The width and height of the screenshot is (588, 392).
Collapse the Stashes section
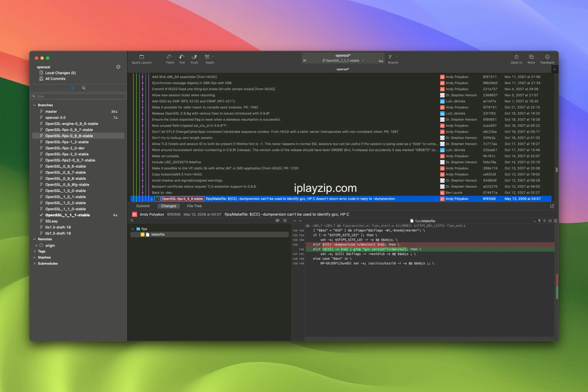click(35, 258)
